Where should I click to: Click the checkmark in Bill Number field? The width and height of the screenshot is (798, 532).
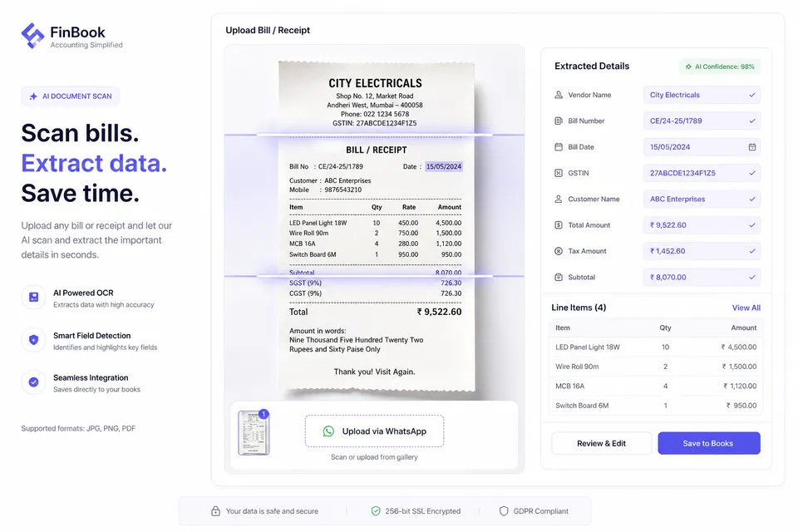point(752,121)
